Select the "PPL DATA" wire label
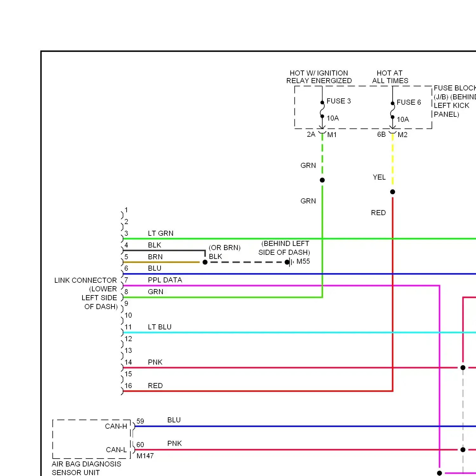The image size is (476, 476). (x=165, y=280)
